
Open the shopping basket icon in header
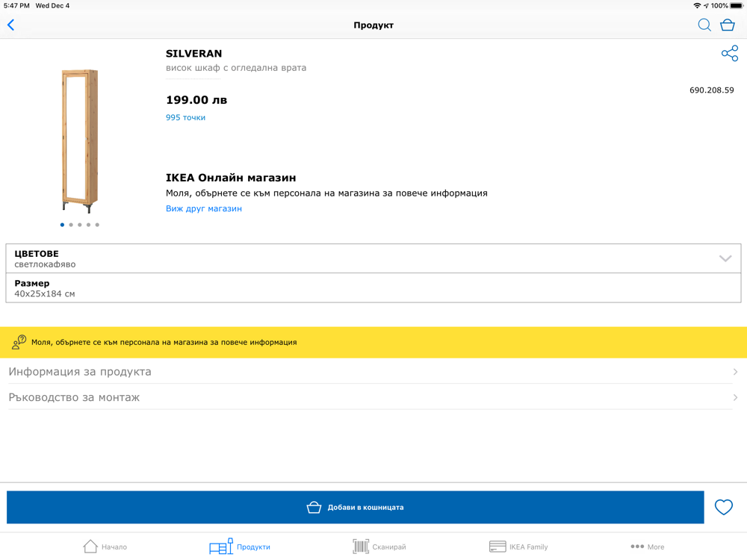(727, 25)
